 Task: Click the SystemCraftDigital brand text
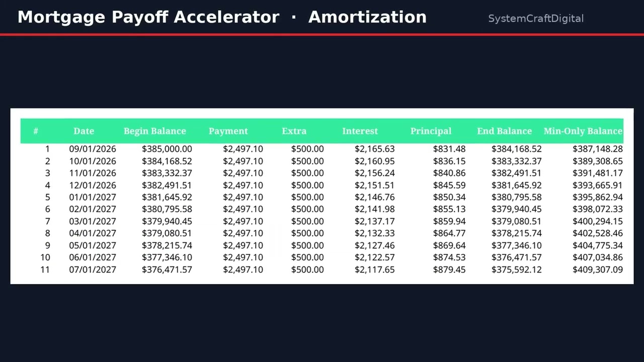coord(536,19)
